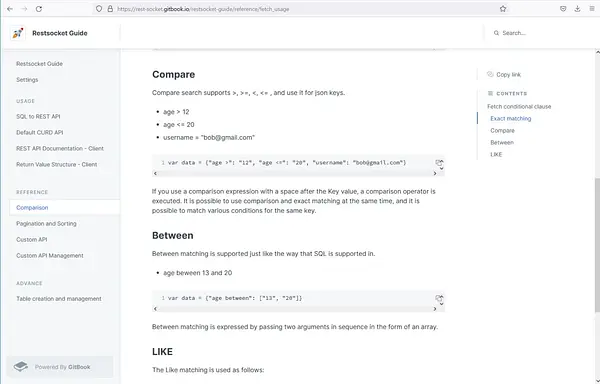The image size is (600, 384).
Task: Open the browser downloads icon
Action: [577, 9]
